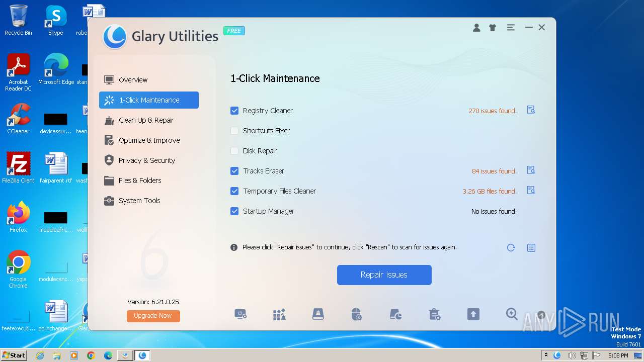The image size is (644, 362).
Task: Click the 'No issues found.' text
Action: pos(494,211)
